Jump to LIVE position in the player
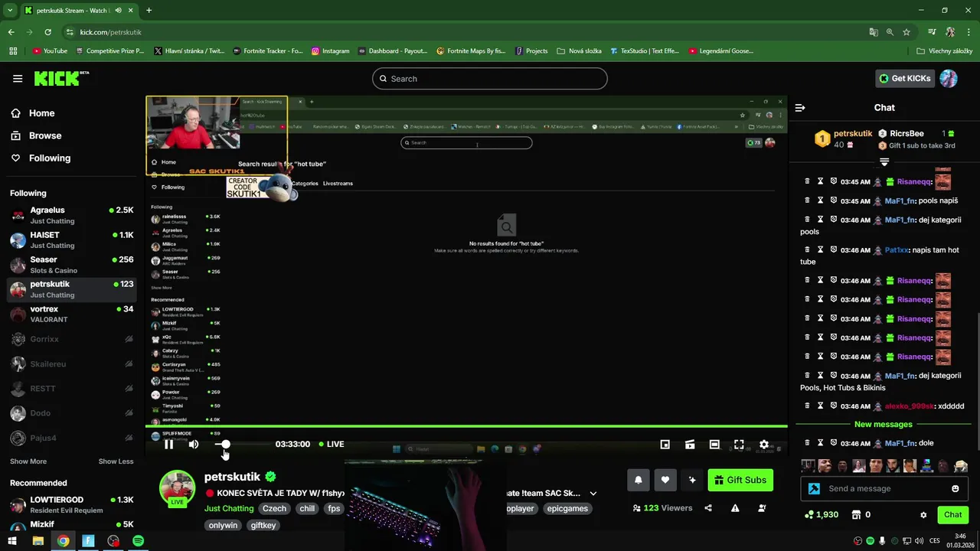The width and height of the screenshot is (980, 551). click(x=331, y=444)
